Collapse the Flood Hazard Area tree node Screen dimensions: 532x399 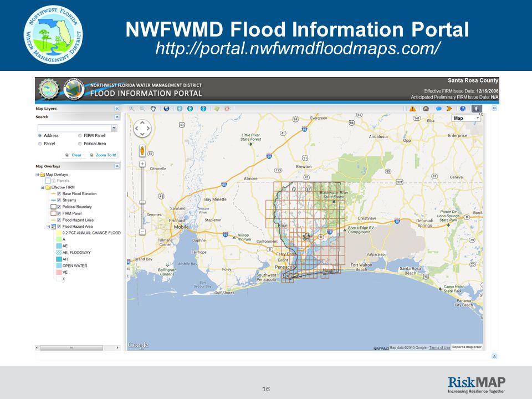click(x=48, y=226)
